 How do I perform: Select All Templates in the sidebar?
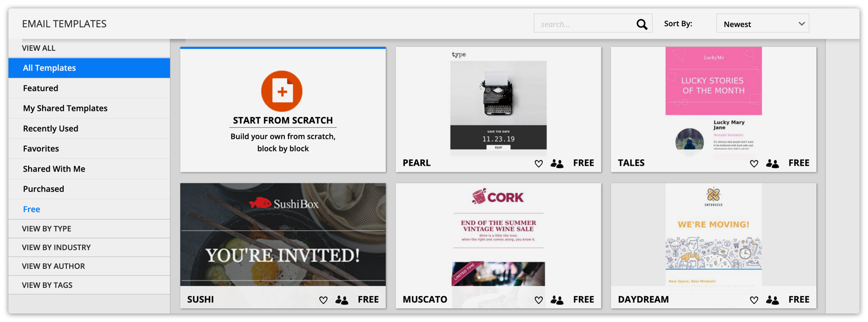click(89, 68)
